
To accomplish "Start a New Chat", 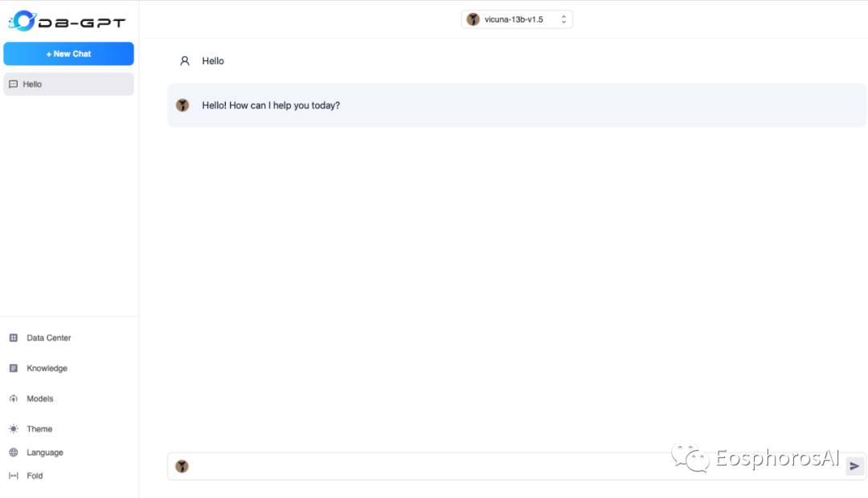I will click(x=68, y=54).
